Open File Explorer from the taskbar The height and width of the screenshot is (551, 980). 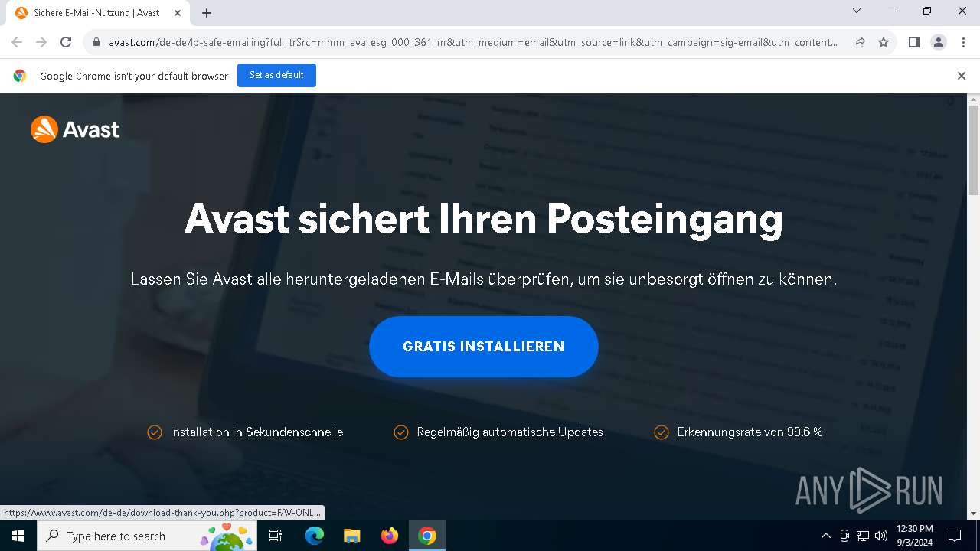pos(351,536)
